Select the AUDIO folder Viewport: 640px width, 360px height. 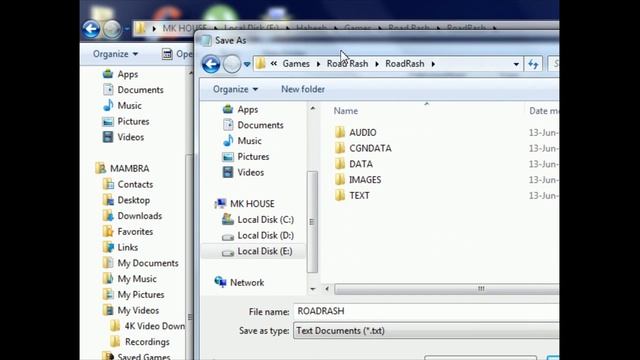point(356,132)
